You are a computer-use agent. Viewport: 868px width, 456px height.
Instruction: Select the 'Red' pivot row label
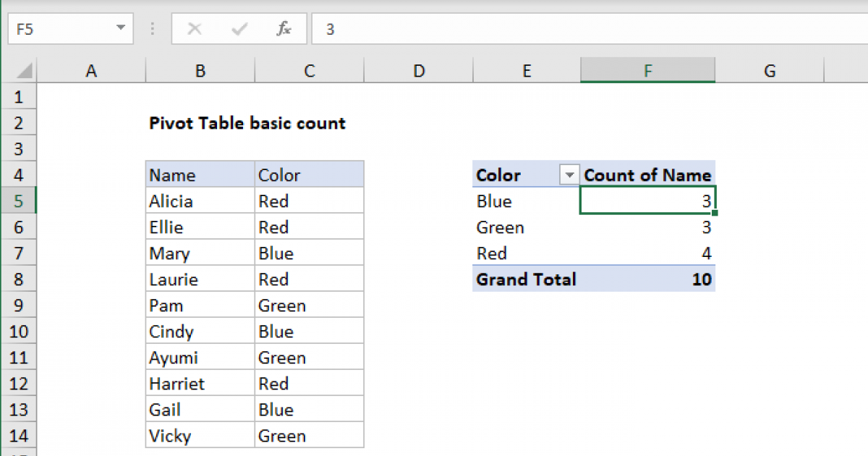[x=527, y=253]
